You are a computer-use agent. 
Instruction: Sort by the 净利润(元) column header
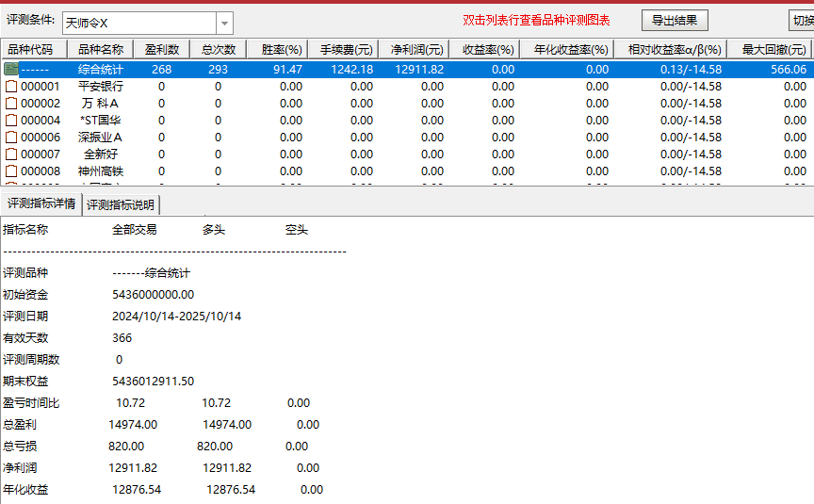coord(416,49)
